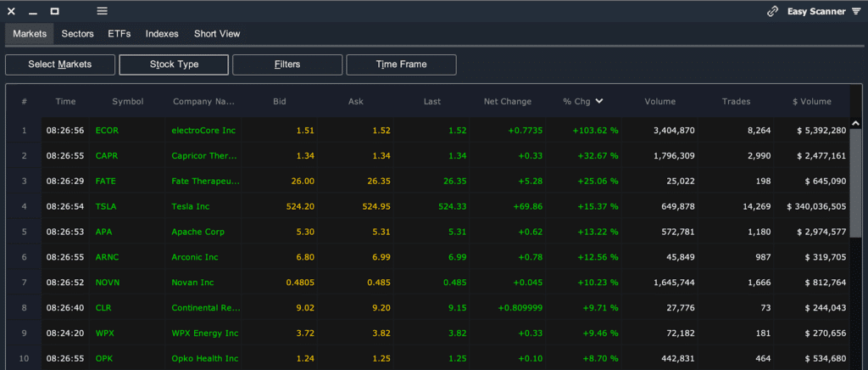Select the FATE symbol

106,181
